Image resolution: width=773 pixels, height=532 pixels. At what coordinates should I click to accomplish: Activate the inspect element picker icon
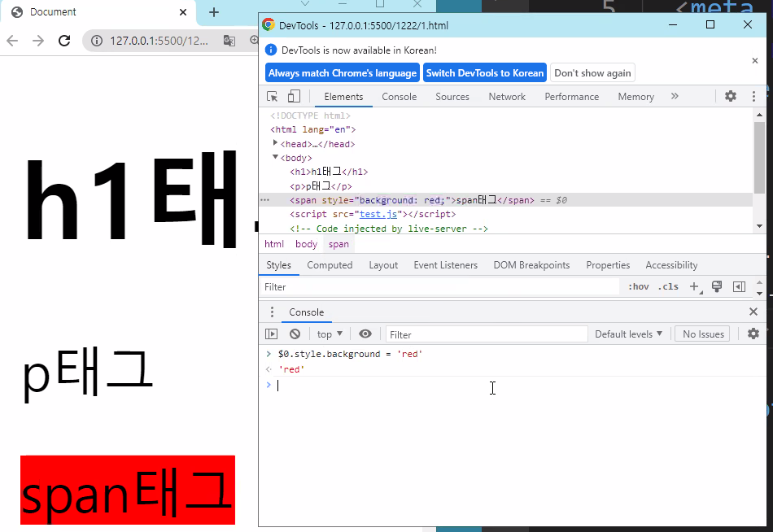pyautogui.click(x=272, y=97)
